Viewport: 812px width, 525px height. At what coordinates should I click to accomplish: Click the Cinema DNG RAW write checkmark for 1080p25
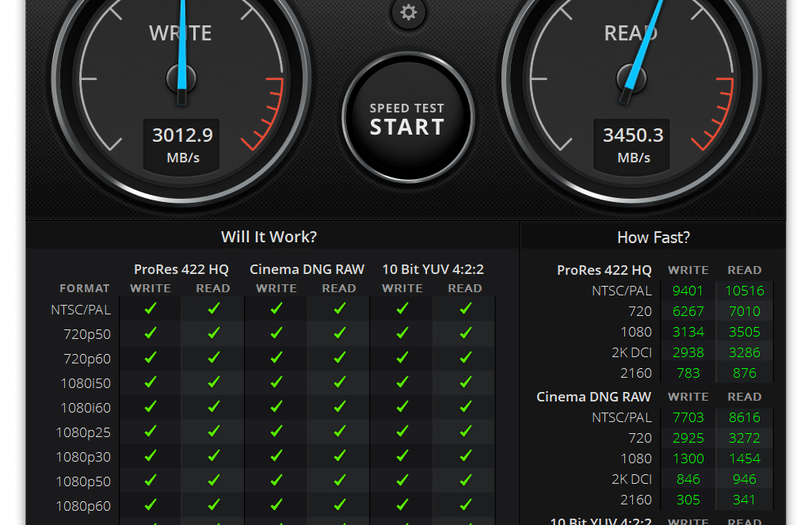[276, 432]
